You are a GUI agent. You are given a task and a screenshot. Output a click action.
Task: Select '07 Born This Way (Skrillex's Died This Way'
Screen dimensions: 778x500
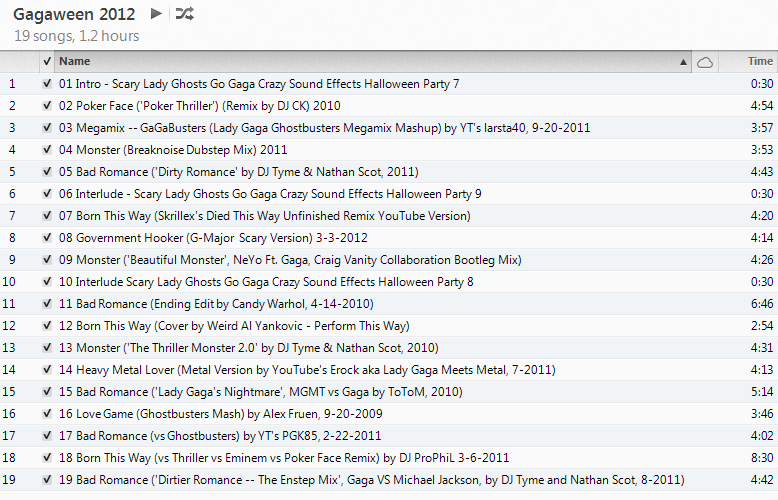click(264, 216)
